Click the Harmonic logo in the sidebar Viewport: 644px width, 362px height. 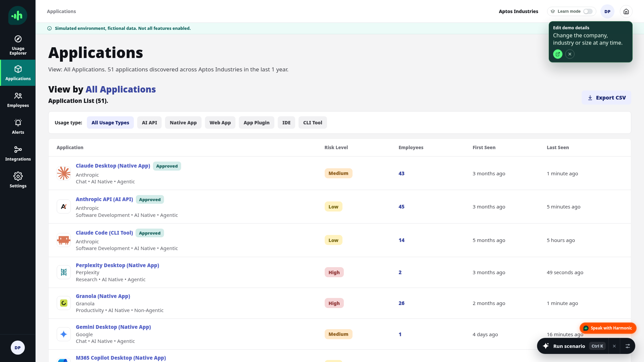pyautogui.click(x=18, y=15)
